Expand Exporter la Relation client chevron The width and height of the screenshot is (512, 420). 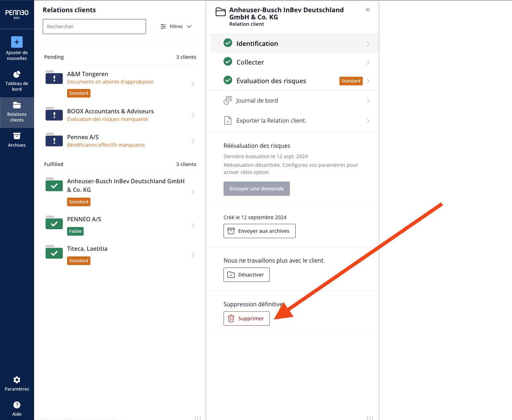coord(368,121)
